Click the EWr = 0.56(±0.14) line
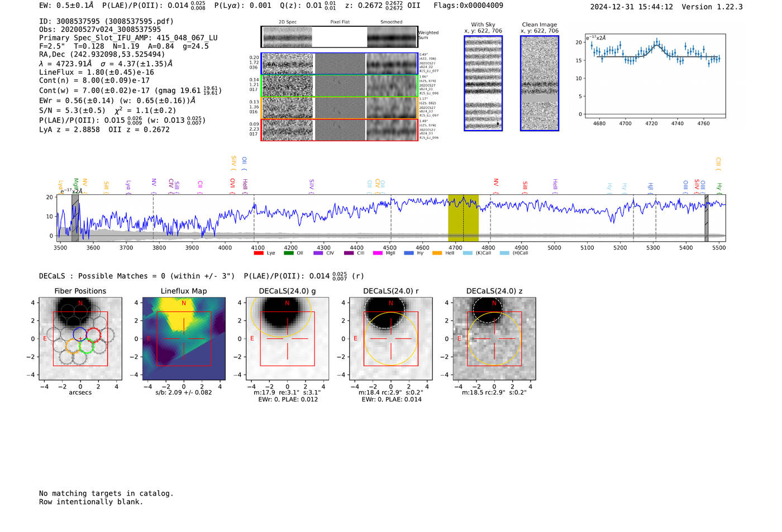 click(x=117, y=101)
